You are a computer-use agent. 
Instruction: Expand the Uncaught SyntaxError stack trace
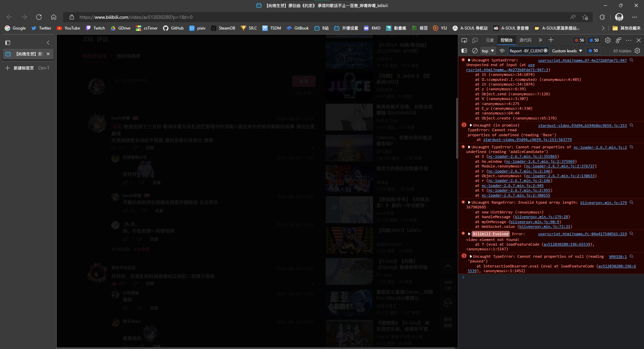(469, 60)
